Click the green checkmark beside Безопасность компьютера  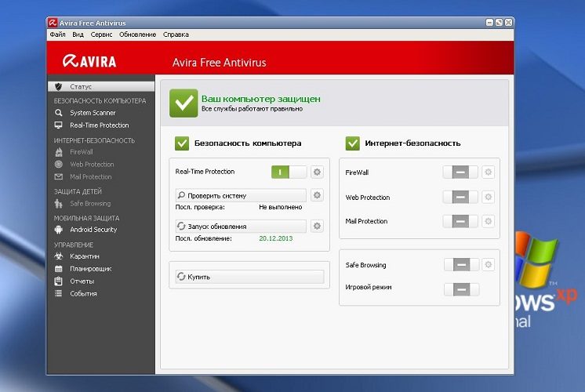182,143
